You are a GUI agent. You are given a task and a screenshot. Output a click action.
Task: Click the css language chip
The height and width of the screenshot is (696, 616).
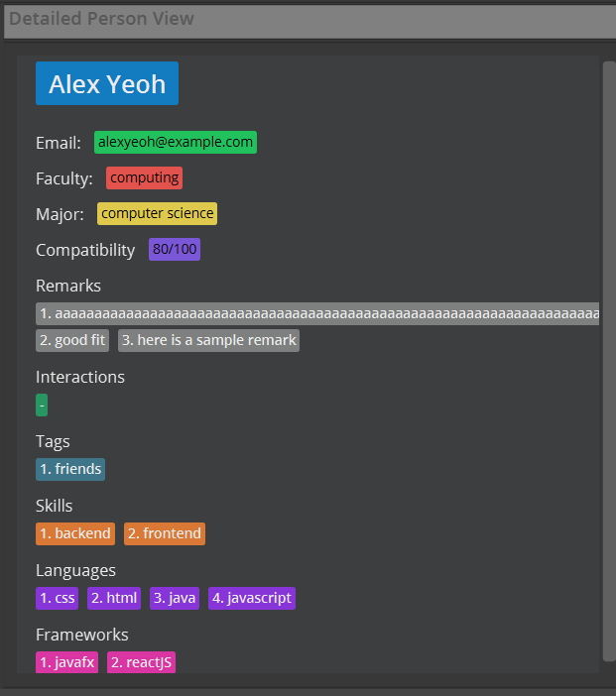coord(58,599)
